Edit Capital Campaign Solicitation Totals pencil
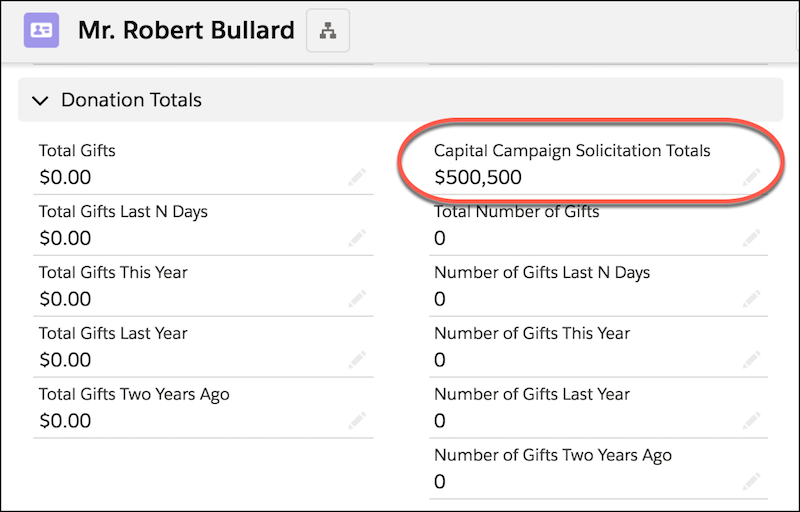 coord(752,177)
